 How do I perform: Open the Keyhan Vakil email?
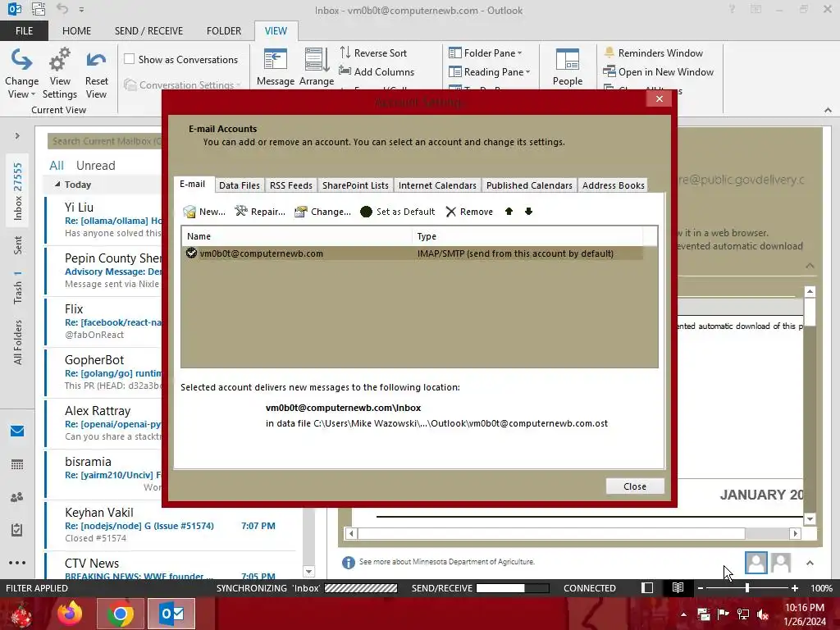pos(171,526)
